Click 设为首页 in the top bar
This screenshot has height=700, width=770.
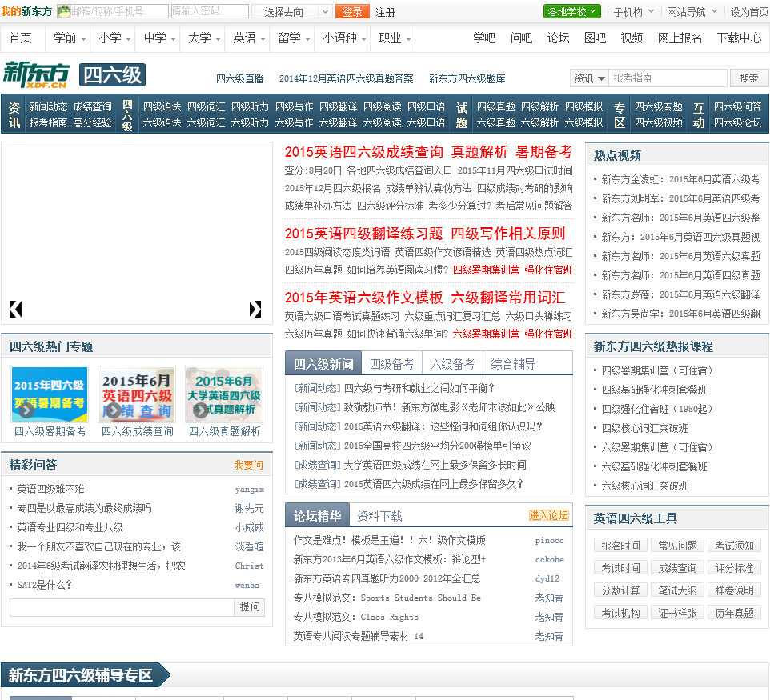coord(749,12)
